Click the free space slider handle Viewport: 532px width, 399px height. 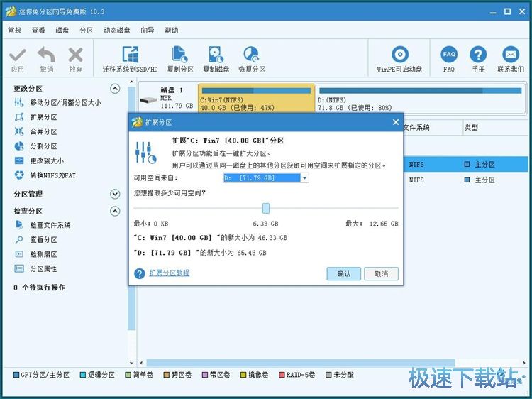(x=266, y=208)
